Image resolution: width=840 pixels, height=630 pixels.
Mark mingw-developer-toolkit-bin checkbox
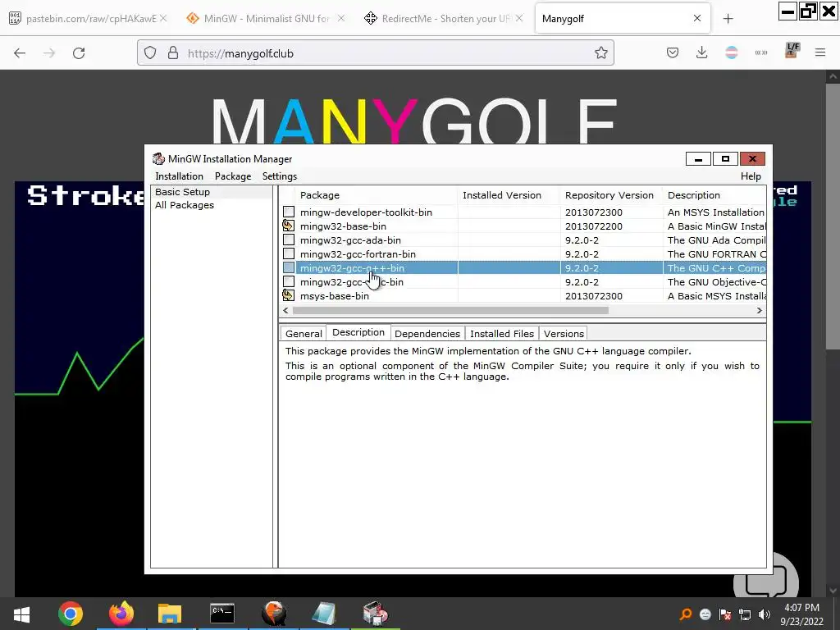(x=289, y=212)
